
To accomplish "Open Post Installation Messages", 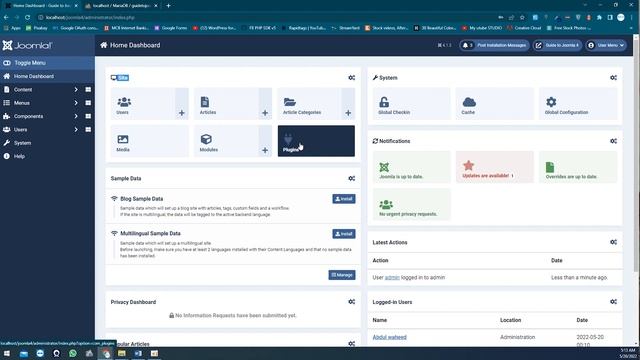I will [x=494, y=45].
